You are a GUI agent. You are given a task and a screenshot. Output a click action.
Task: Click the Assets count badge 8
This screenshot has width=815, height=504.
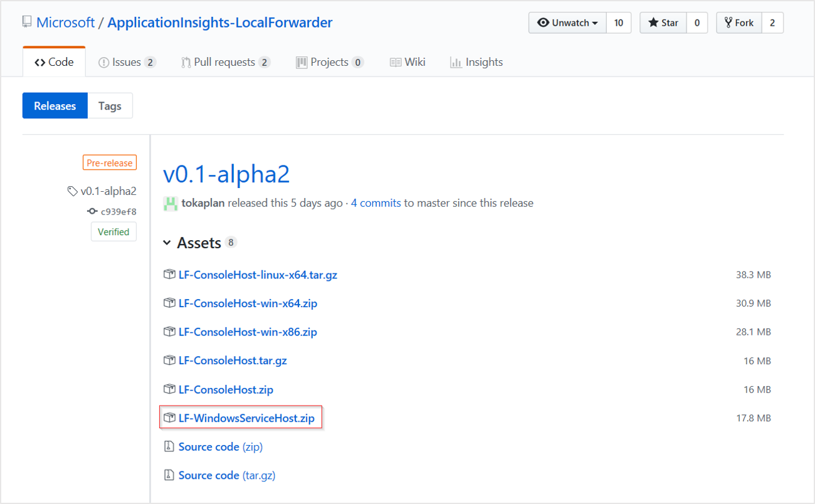click(x=231, y=243)
